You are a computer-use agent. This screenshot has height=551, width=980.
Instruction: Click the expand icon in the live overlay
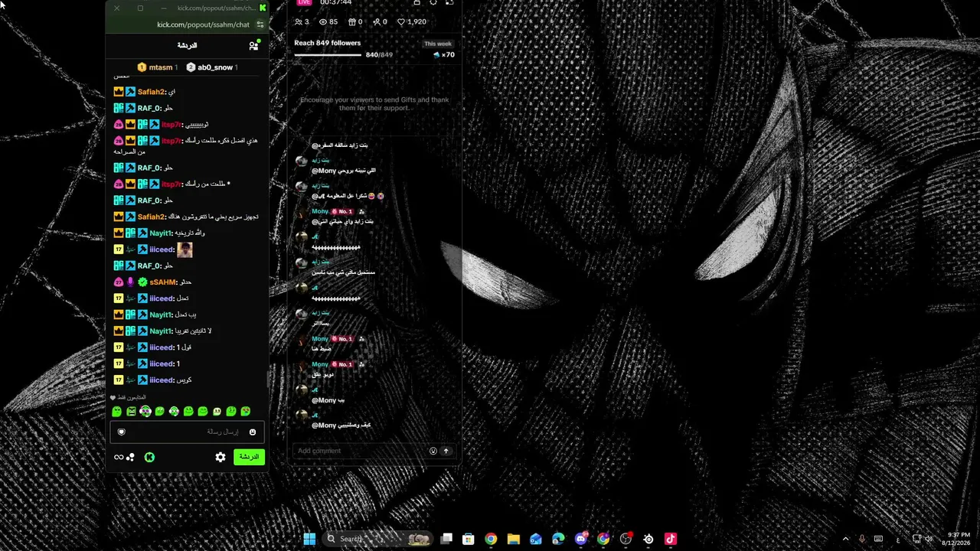(x=449, y=2)
